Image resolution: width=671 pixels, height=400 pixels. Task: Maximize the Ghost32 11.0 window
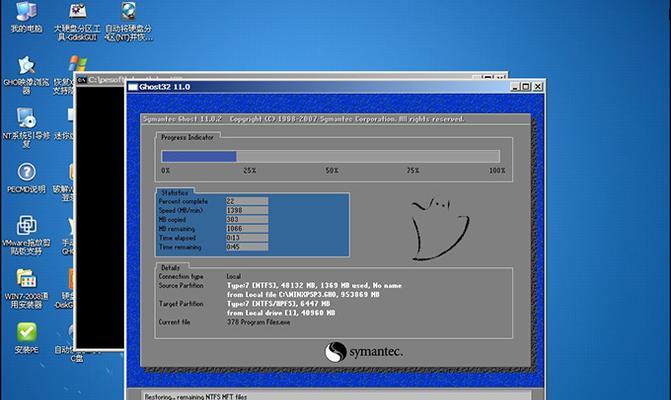526,86
